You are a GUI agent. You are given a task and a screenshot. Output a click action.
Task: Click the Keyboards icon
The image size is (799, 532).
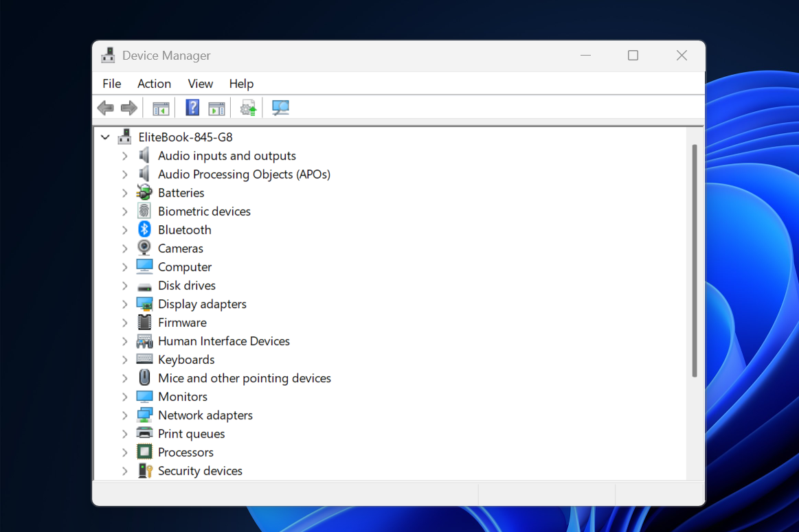pos(145,359)
